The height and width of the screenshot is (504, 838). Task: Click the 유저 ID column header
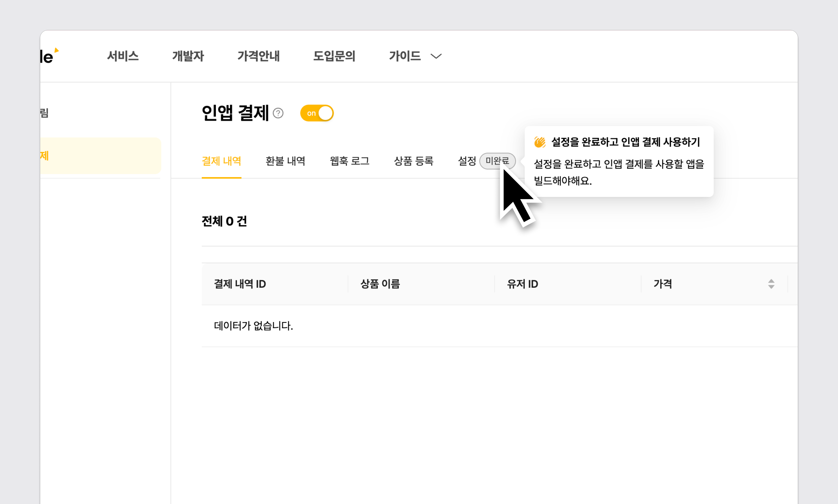[x=522, y=284]
